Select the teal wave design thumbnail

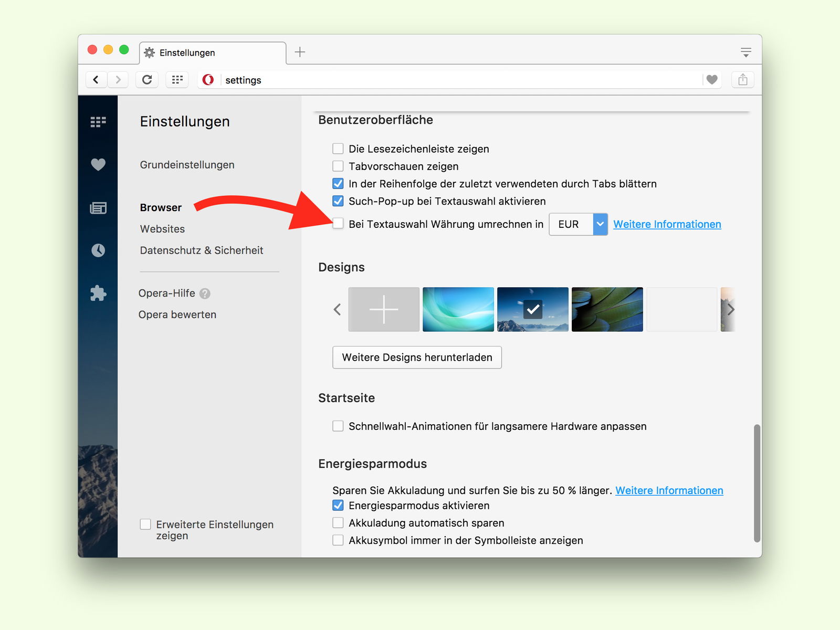click(458, 309)
